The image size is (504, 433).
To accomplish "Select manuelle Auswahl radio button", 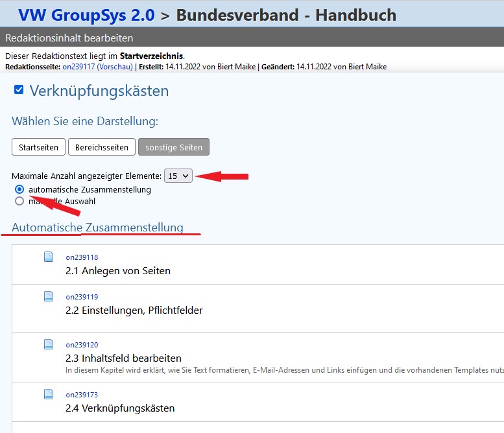I will coord(19,201).
